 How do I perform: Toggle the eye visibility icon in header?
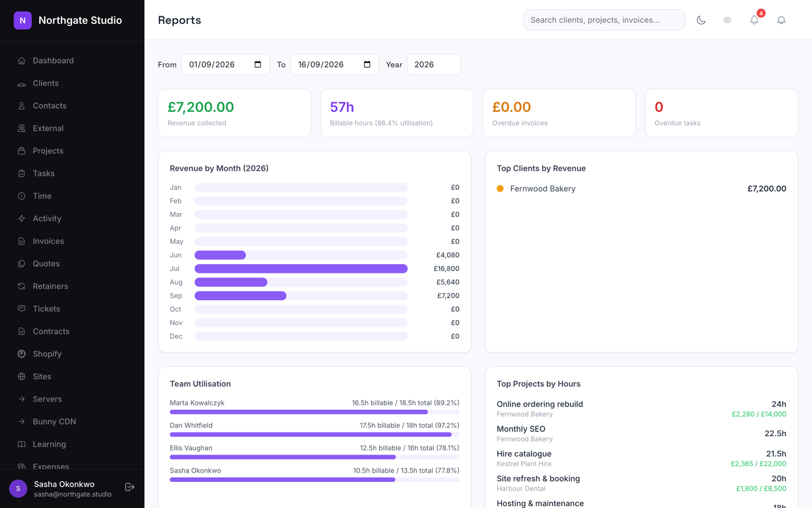727,20
